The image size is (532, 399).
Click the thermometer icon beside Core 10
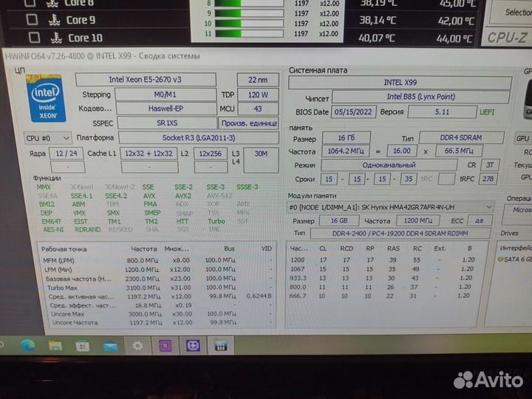point(56,38)
